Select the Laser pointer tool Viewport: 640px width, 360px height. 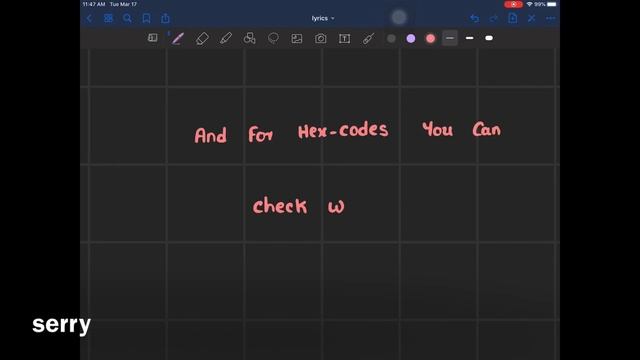[x=368, y=38]
